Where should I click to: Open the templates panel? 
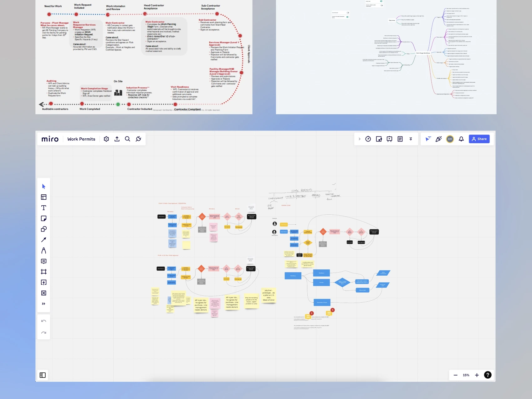coord(43,197)
